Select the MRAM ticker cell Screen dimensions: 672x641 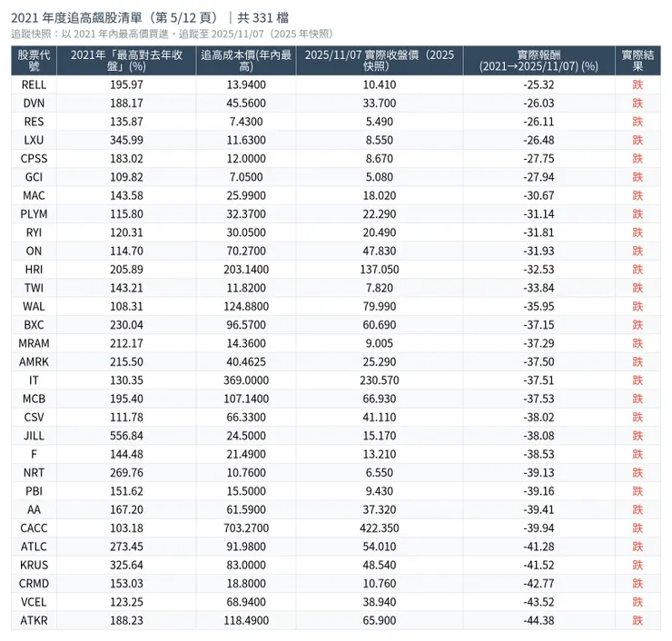pos(34,343)
